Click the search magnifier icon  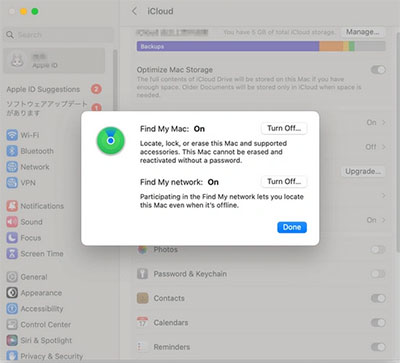click(10, 35)
